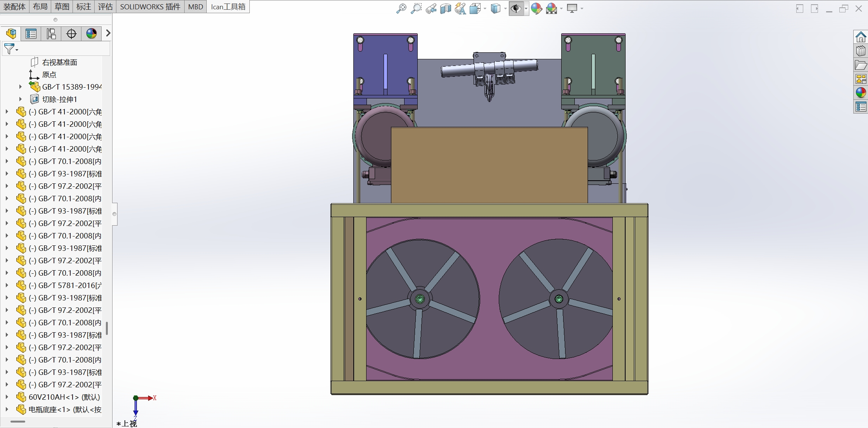The image size is (868, 428).
Task: Select the Zoom to Area tool
Action: tap(416, 8)
